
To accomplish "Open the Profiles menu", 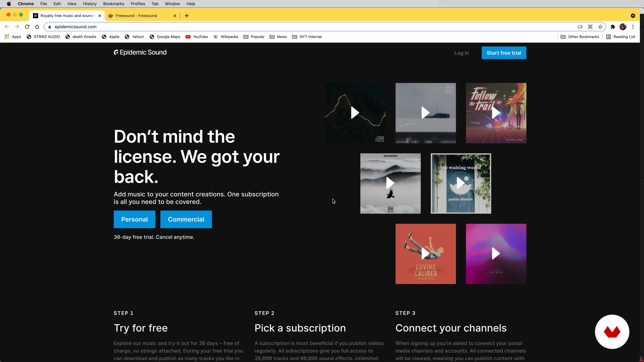I will (x=138, y=4).
